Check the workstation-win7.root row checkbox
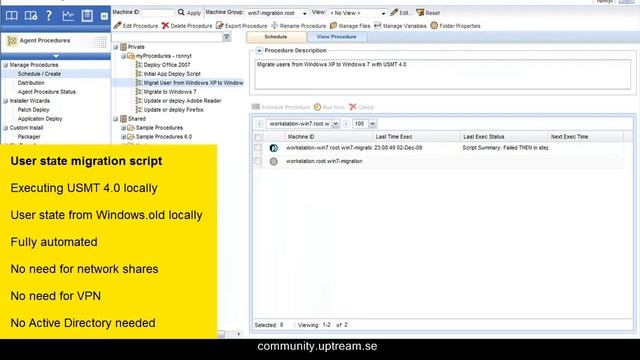Viewport: 640px width, 360px height. click(258, 148)
